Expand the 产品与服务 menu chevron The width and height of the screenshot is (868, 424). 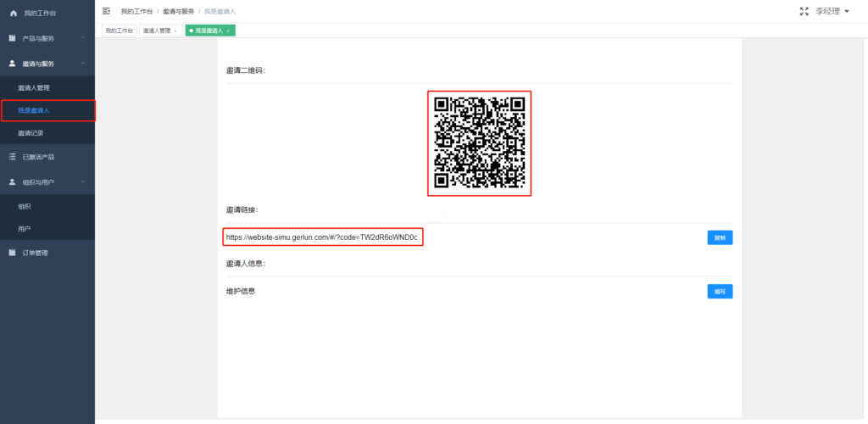point(83,38)
